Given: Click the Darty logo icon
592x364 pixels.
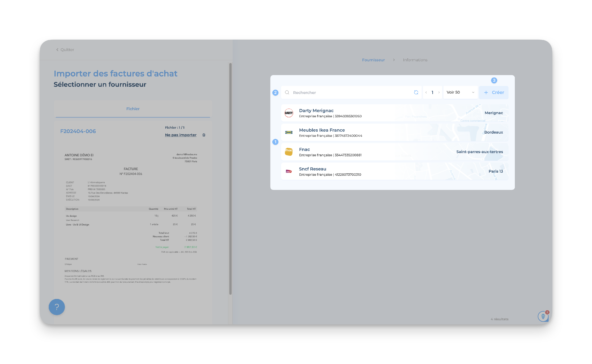Looking at the screenshot, I should pyautogui.click(x=289, y=113).
